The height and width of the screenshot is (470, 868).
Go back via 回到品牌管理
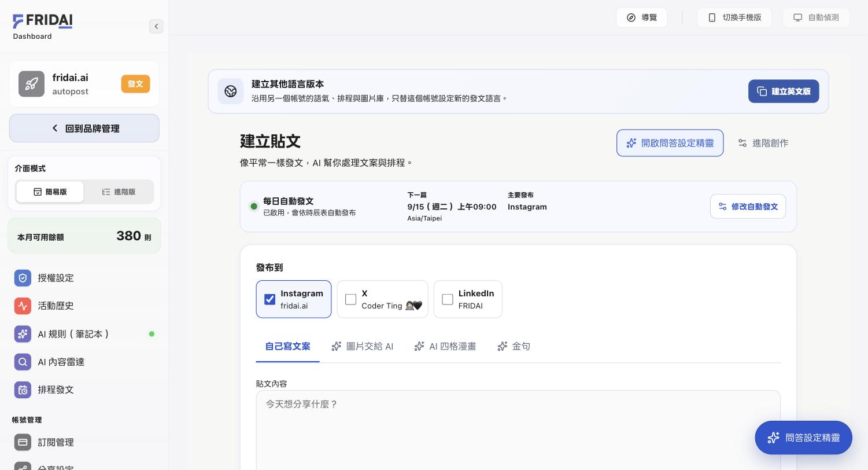click(84, 128)
